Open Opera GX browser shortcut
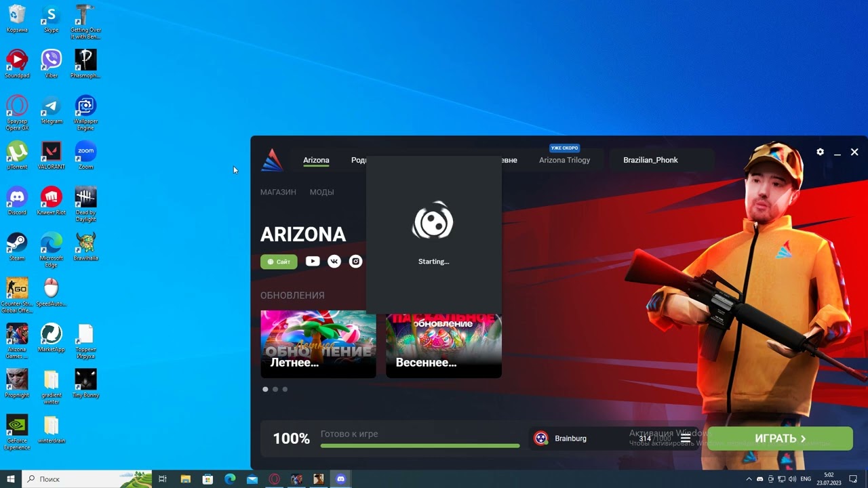868x488 pixels. coord(17,113)
